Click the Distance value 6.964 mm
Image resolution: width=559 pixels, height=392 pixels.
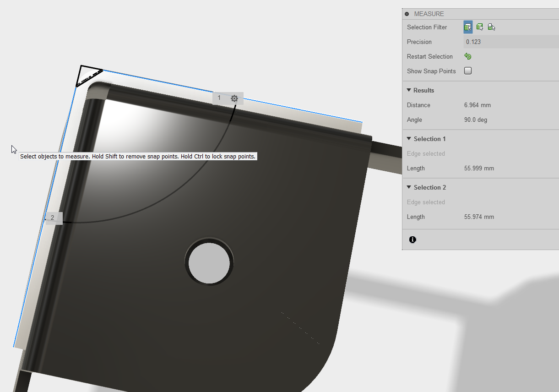[478, 105]
